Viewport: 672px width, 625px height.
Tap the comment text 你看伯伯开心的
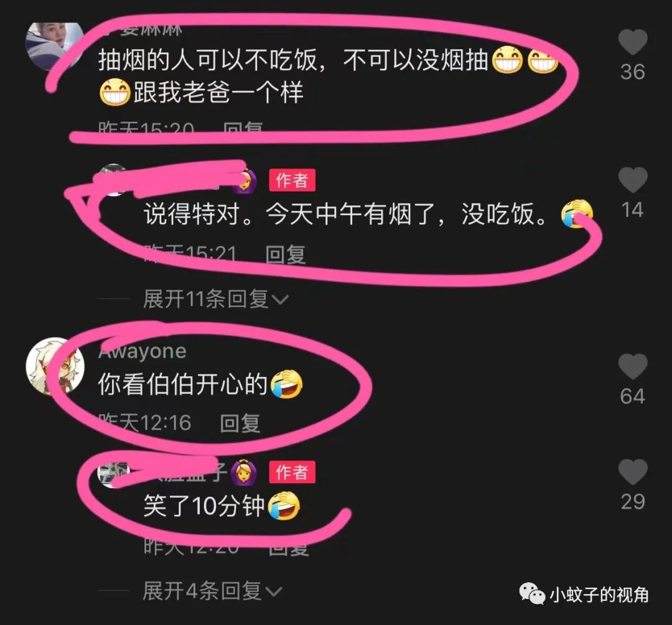[x=183, y=384]
